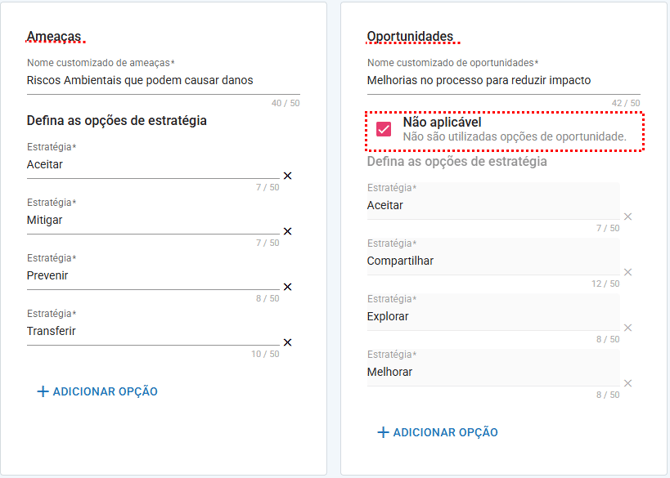The width and height of the screenshot is (670, 478).
Task: Uncheck the Não aplicável checkbox
Action: tap(384, 129)
